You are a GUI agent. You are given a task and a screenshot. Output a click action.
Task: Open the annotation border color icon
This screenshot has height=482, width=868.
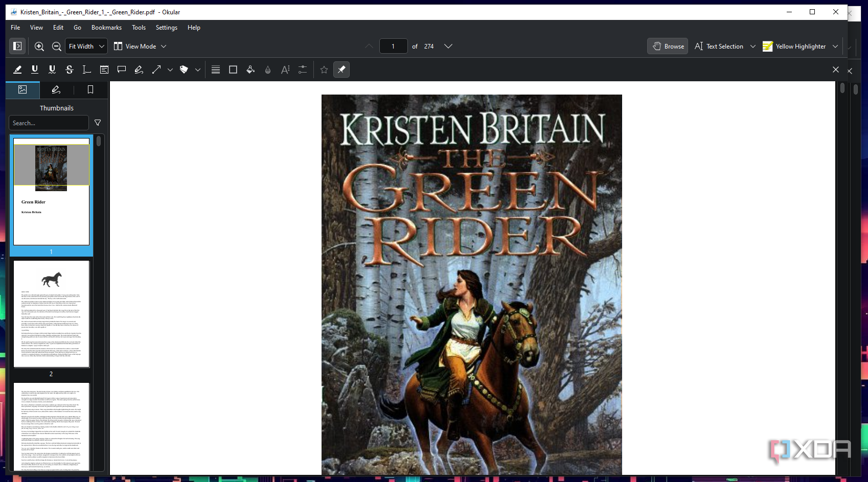(x=233, y=70)
